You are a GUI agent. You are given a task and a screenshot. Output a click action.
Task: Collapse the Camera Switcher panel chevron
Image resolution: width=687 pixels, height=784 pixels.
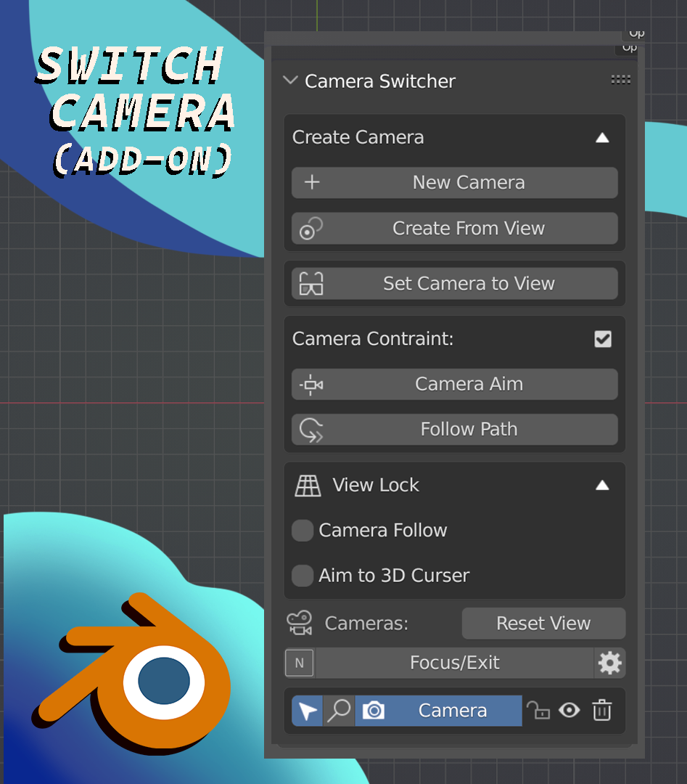coord(290,80)
